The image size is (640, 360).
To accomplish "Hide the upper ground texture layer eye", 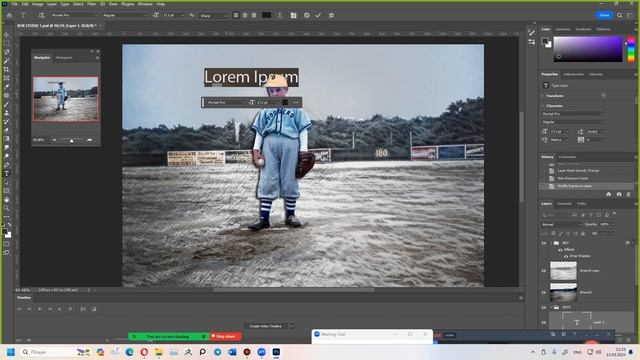I will pyautogui.click(x=544, y=271).
